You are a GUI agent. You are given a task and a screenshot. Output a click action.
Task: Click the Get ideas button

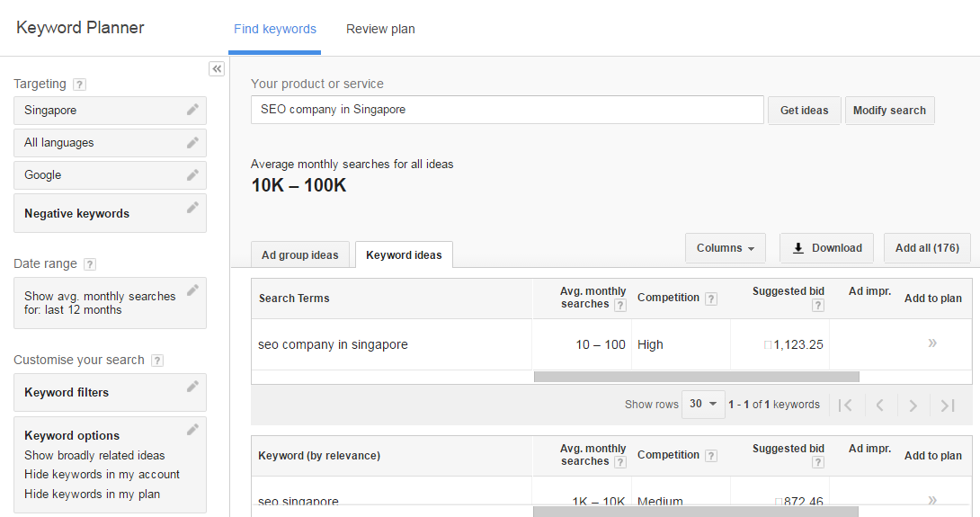[805, 111]
